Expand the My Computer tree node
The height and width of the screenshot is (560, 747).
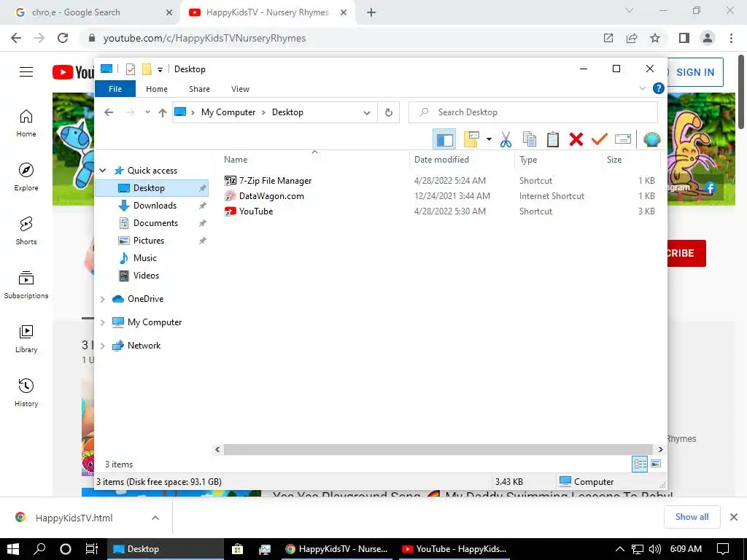click(103, 322)
